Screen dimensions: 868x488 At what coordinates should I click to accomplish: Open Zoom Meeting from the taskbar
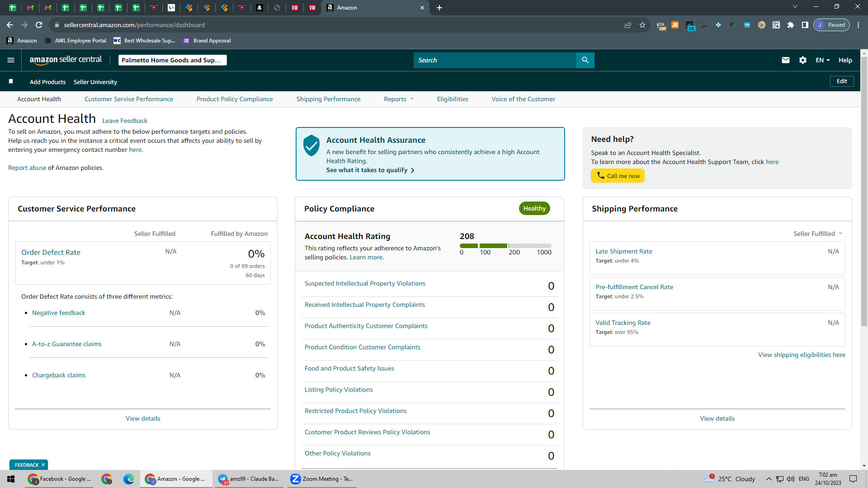coord(322,479)
